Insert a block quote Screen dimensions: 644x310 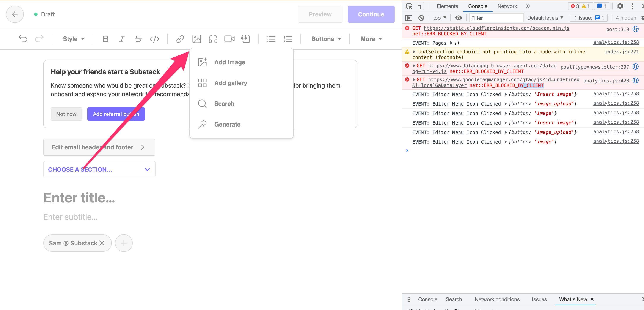tap(245, 39)
